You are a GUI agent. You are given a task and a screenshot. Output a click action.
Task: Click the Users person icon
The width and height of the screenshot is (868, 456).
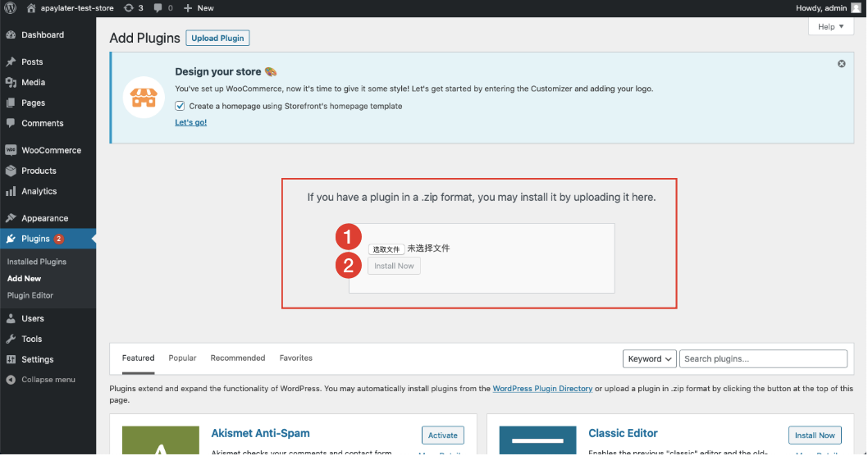(11, 318)
